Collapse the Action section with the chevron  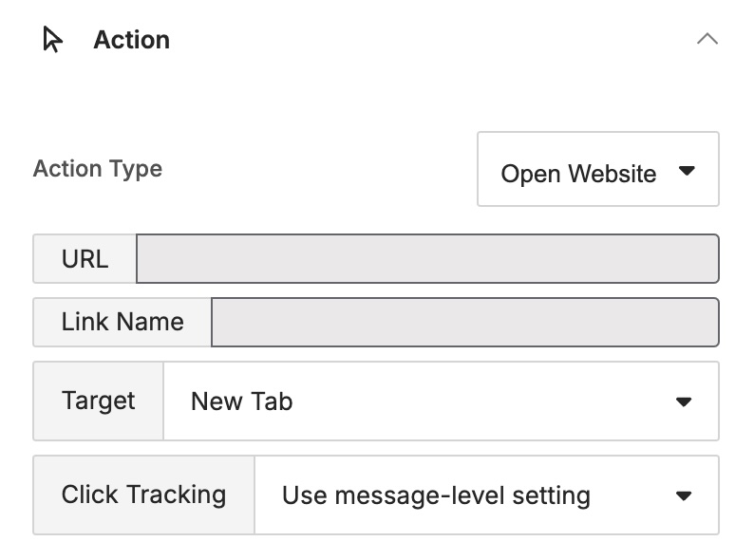pyautogui.click(x=707, y=40)
